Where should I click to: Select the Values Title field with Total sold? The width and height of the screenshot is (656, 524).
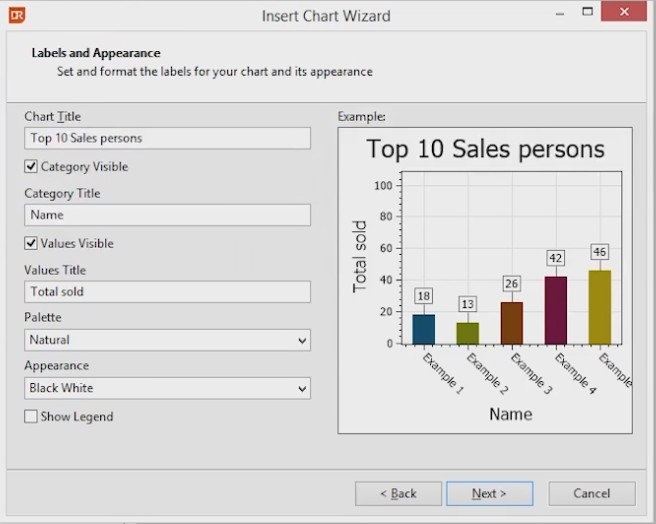[x=167, y=292]
